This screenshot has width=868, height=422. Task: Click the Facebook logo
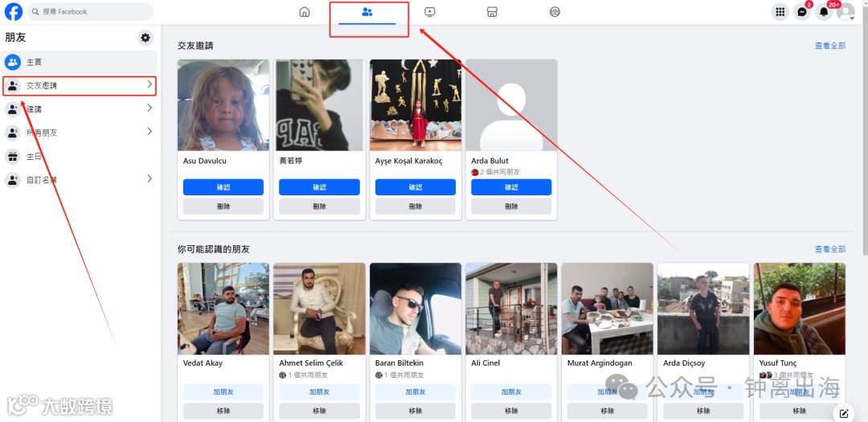point(14,11)
